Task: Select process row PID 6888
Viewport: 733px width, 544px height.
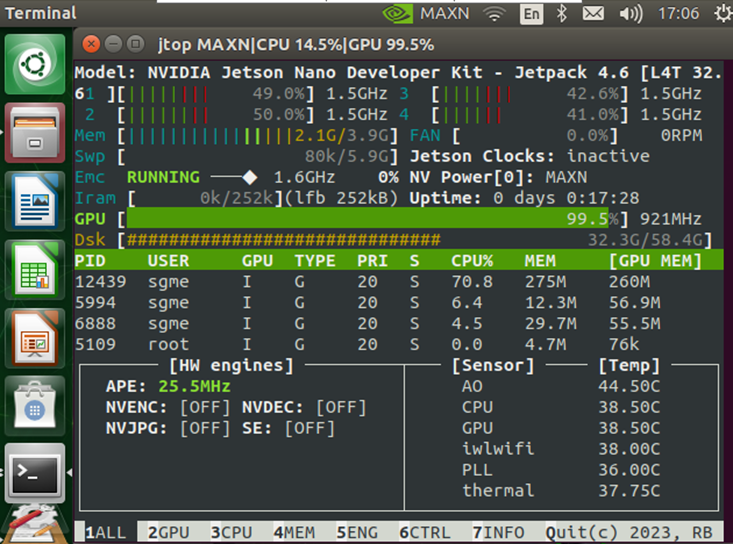Action: coord(399,323)
